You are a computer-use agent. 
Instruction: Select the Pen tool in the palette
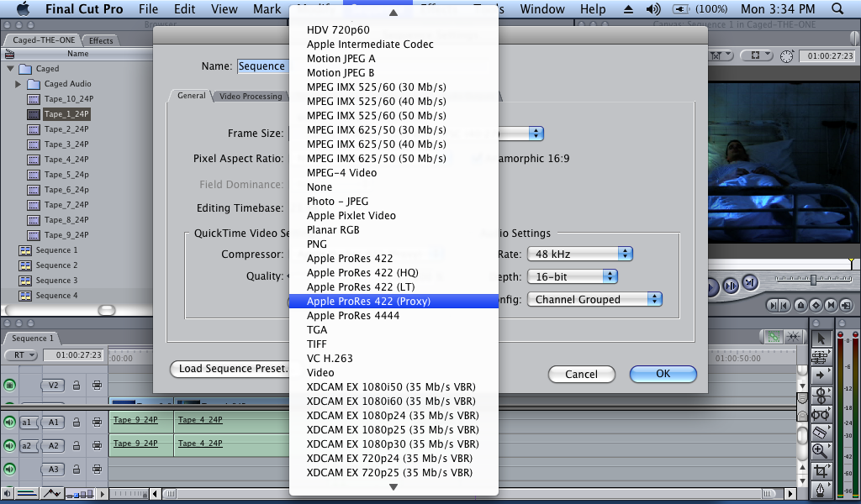pyautogui.click(x=821, y=489)
